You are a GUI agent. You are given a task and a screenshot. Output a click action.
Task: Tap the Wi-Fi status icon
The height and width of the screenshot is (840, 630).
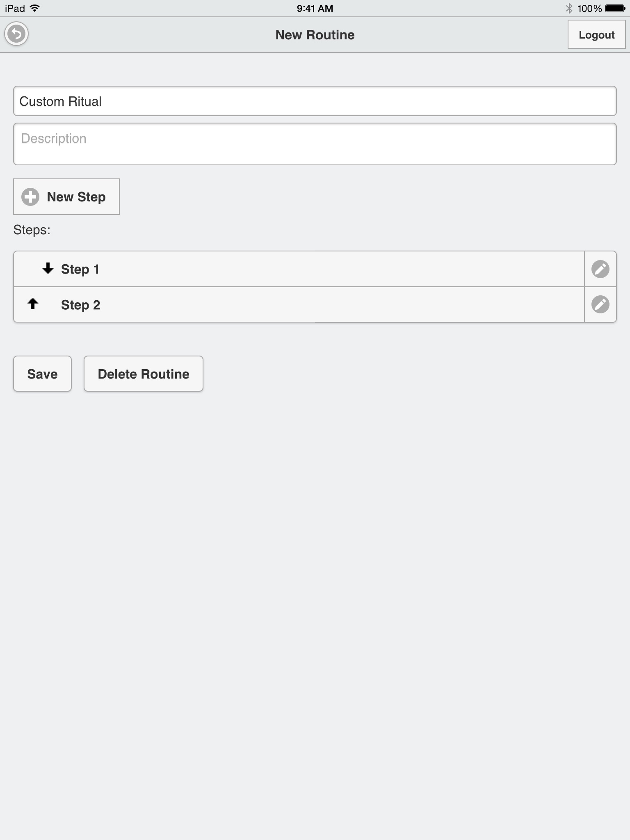tap(35, 8)
